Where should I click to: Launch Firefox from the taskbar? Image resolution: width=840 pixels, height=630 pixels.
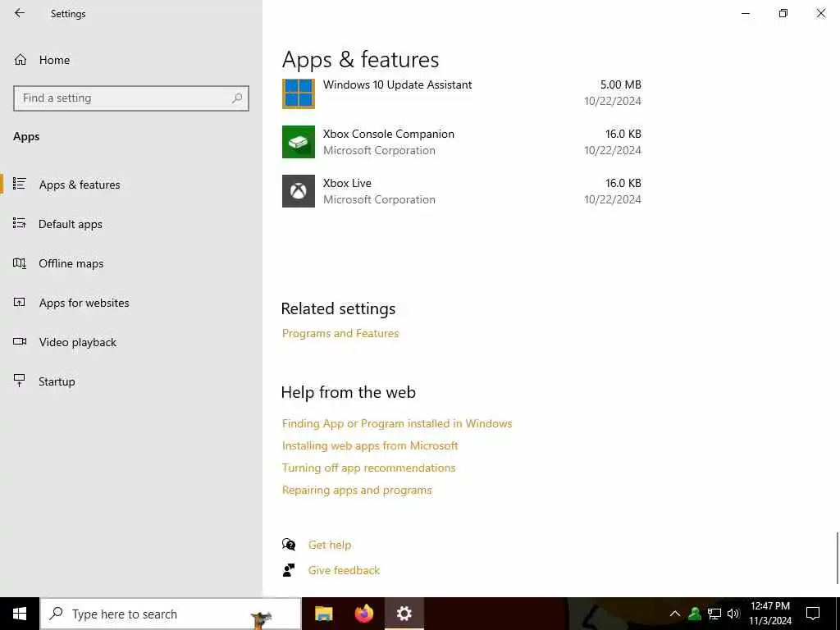[x=364, y=614]
